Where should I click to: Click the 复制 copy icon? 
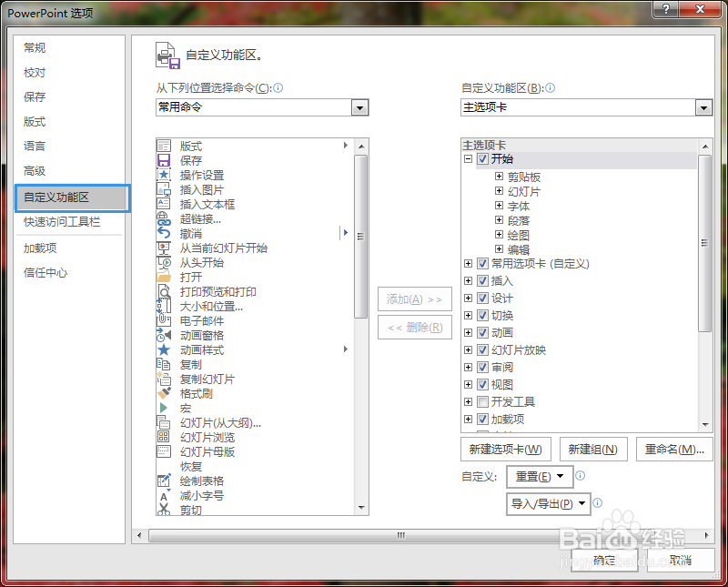pos(164,365)
